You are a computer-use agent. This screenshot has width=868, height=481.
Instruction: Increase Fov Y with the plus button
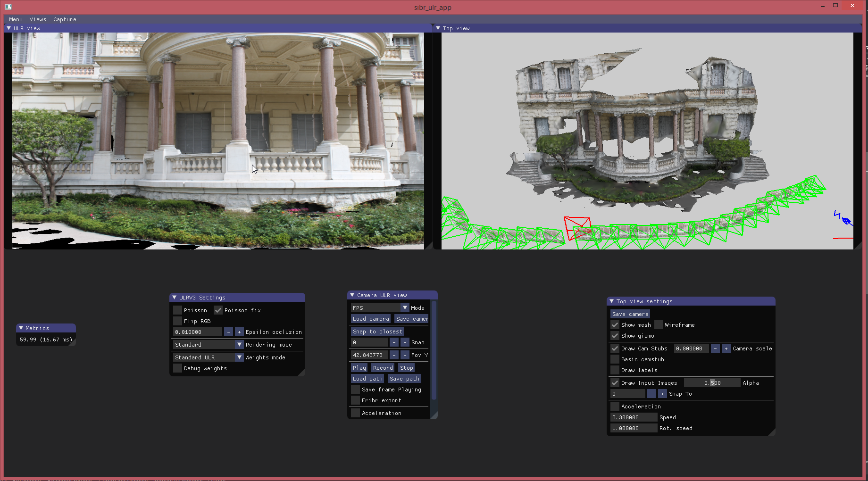coord(405,355)
